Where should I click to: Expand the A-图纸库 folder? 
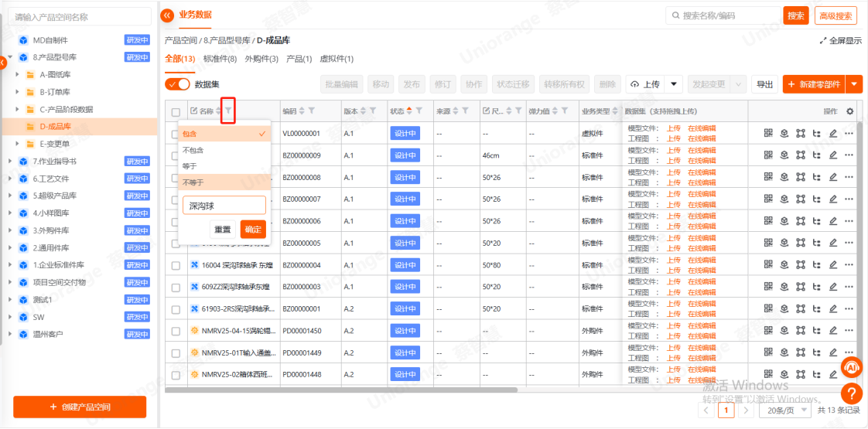17,75
